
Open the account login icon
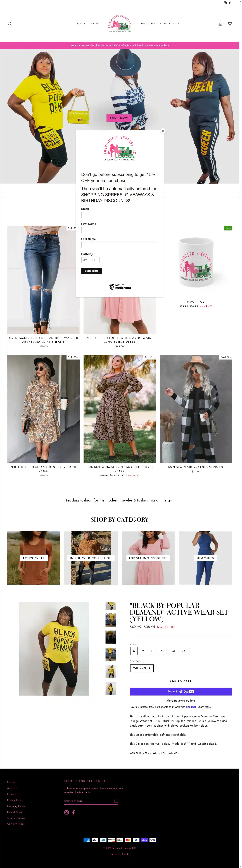pyautogui.click(x=220, y=24)
